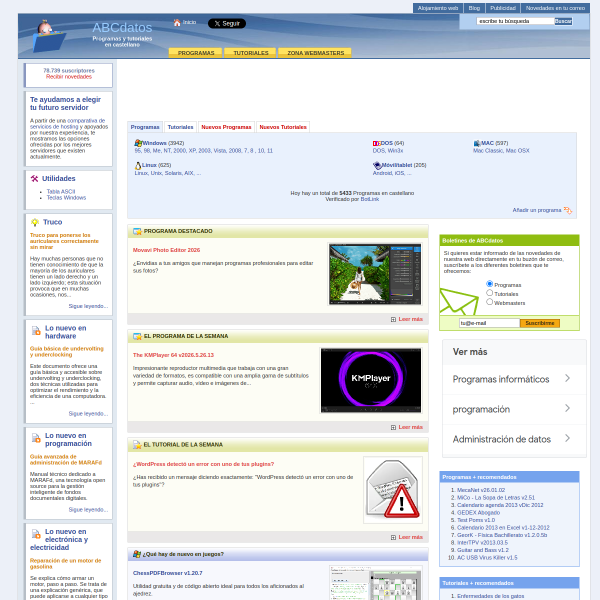Open the ChessPDFBrowser screenshot thumbnail
This screenshot has width=600, height=600.
click(x=376, y=583)
